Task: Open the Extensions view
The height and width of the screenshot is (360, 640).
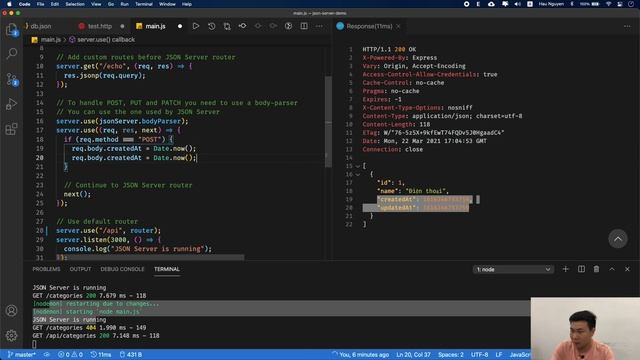Action: click(11, 129)
